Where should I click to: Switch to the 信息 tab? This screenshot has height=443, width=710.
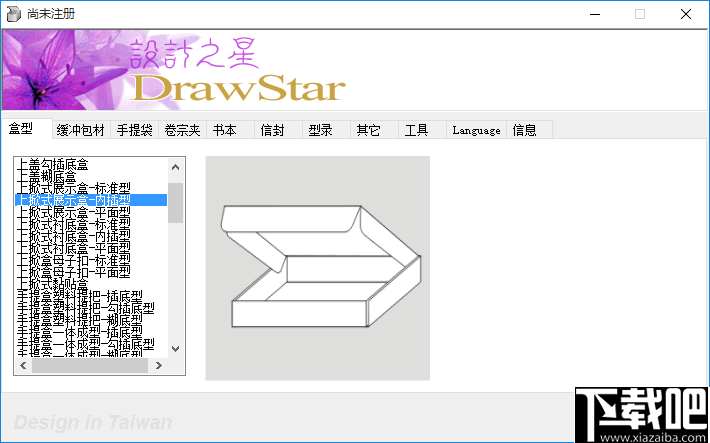pyautogui.click(x=529, y=130)
